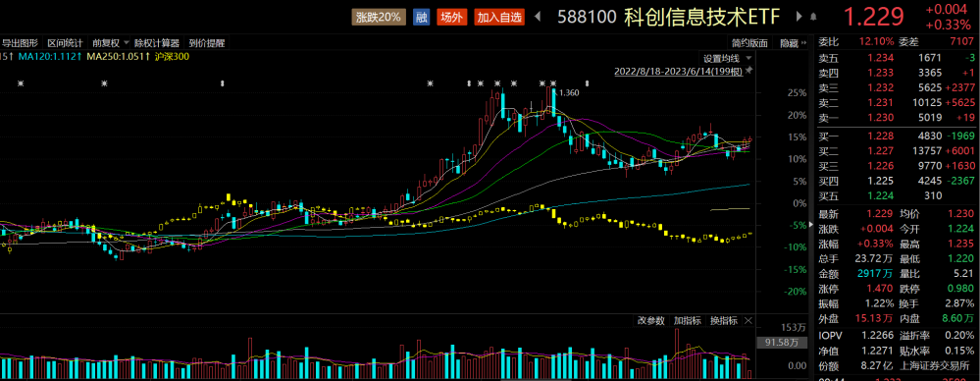Expand the 前复权 adjustment dropdown
The image size is (980, 381).
tap(109, 43)
